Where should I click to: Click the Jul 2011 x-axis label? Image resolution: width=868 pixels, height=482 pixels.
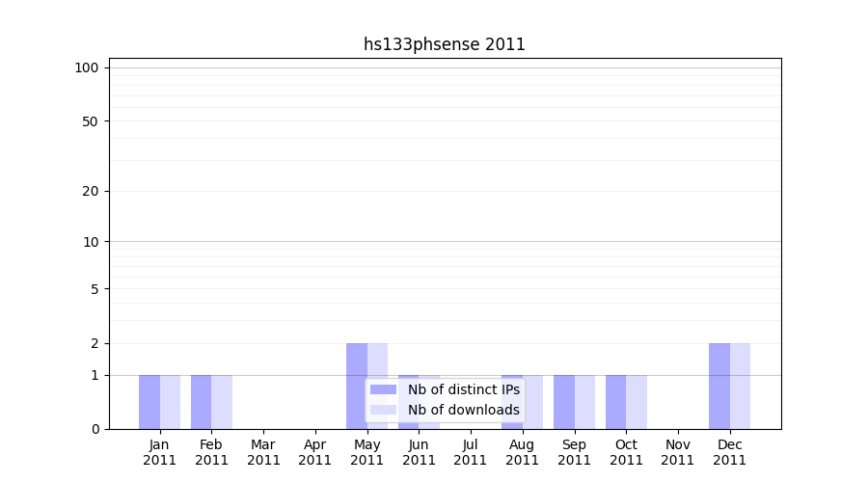point(471,452)
